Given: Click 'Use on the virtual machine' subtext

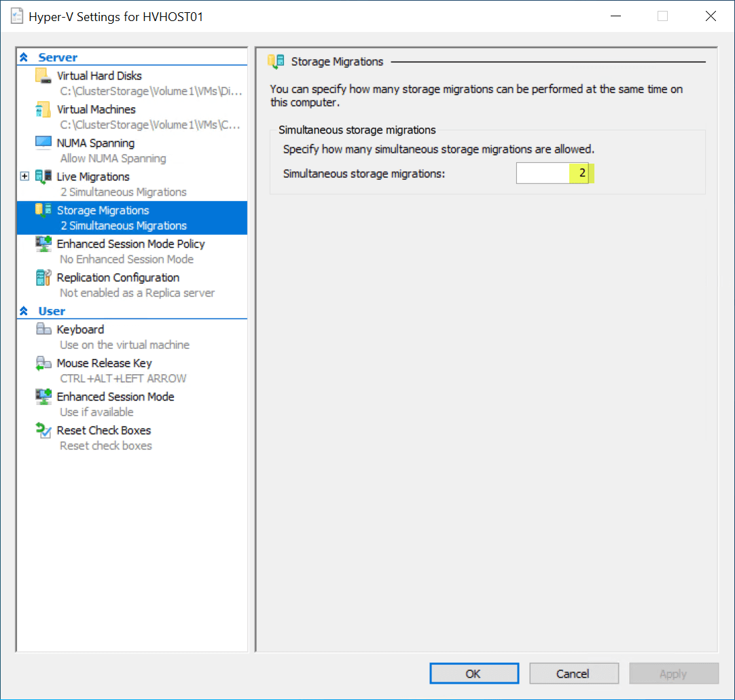Looking at the screenshot, I should tap(125, 345).
